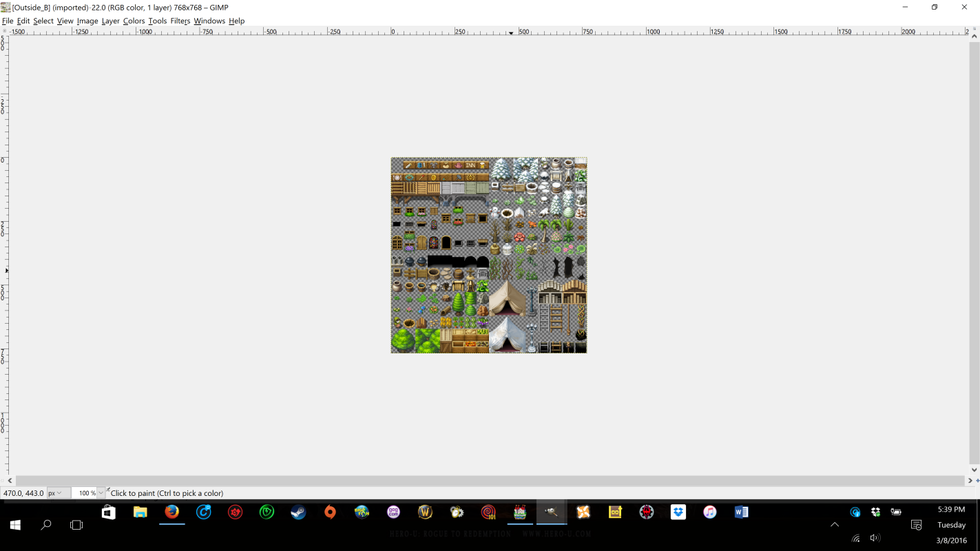This screenshot has width=980, height=551.
Task: Open the Windows menu
Action: tap(209, 21)
